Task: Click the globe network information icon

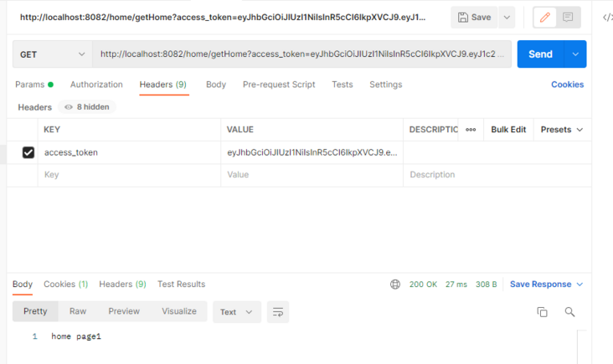Action: tap(395, 285)
